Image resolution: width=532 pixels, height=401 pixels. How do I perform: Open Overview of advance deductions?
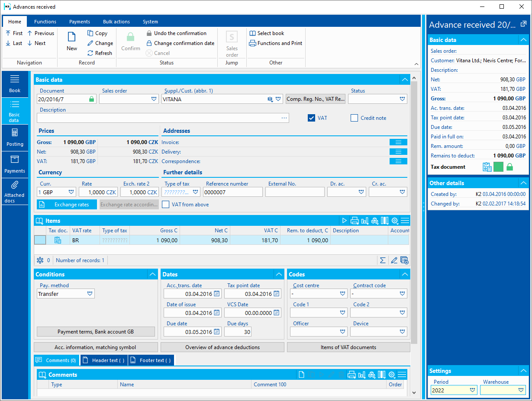click(x=222, y=347)
